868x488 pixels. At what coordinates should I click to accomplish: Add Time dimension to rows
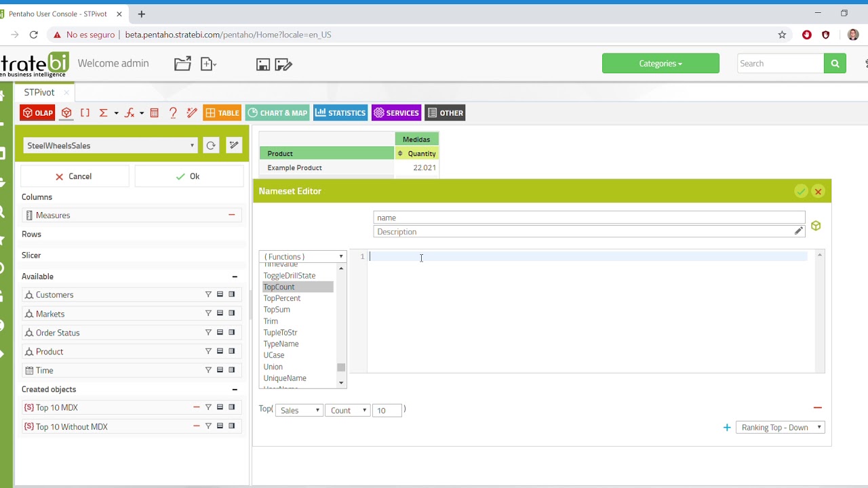[220, 370]
